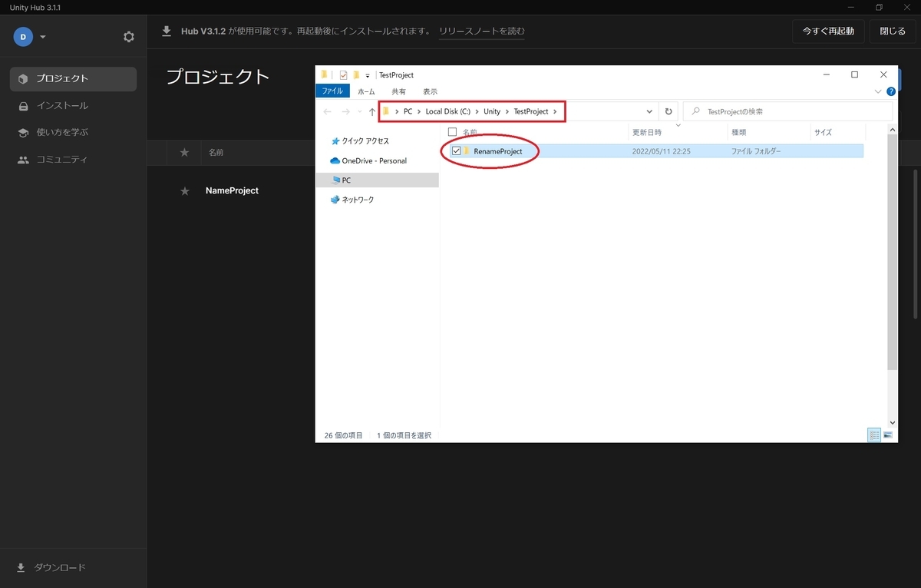Select the RenameProject folder name
921x588 pixels.
pos(497,151)
